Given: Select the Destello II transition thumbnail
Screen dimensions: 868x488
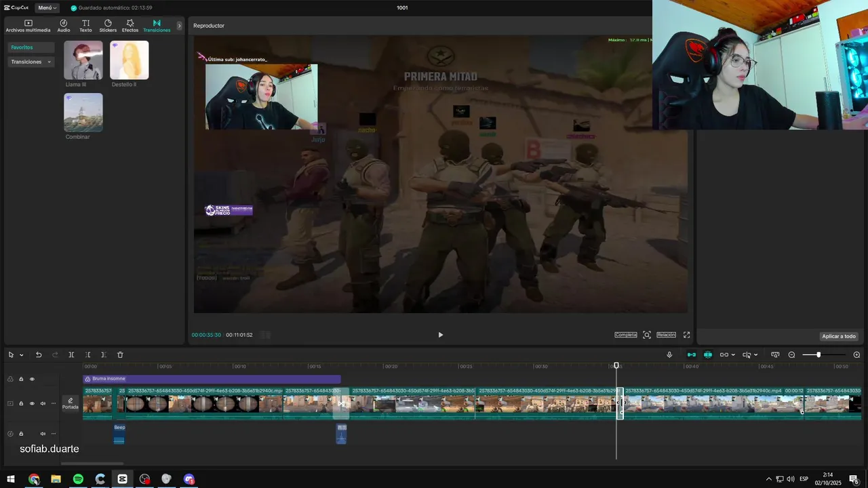Looking at the screenshot, I should [x=130, y=60].
